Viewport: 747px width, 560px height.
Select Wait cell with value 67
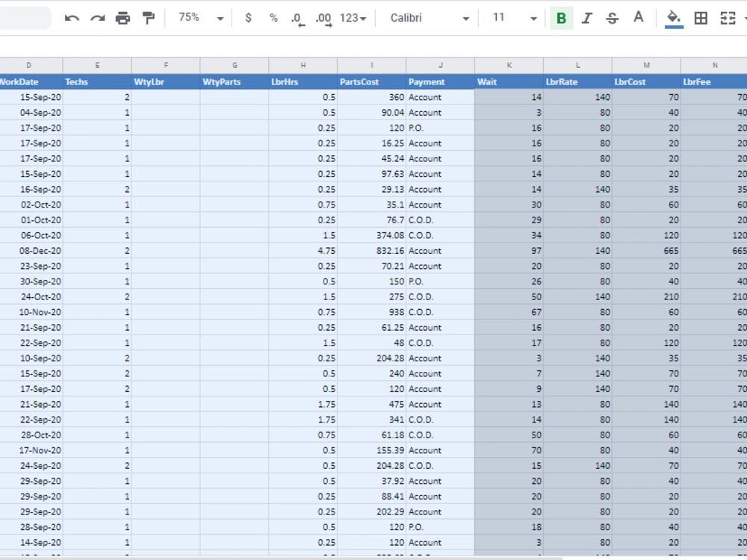point(509,312)
